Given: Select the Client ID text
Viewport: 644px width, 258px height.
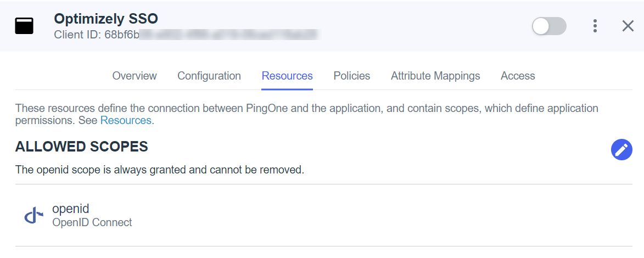Looking at the screenshot, I should 187,35.
